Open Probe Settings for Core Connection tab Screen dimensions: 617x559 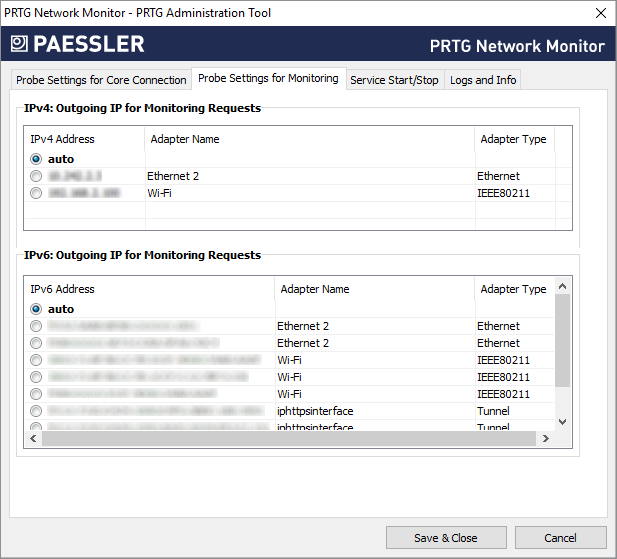click(x=100, y=80)
